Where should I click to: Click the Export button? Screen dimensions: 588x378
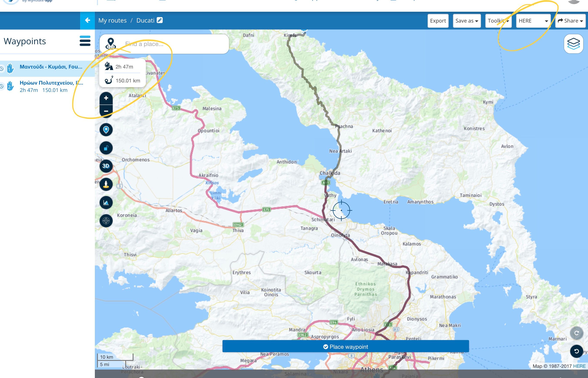(438, 21)
